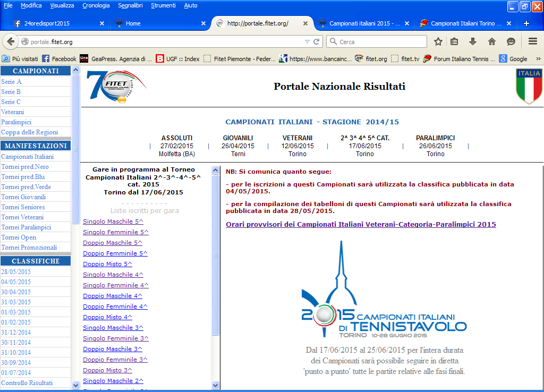
Task: Open the 28/05/2015 classifica link
Action: [x=16, y=272]
